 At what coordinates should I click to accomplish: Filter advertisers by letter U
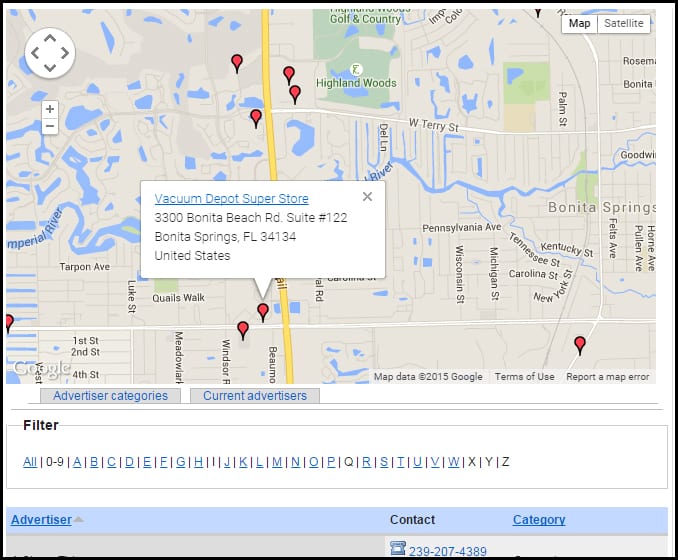417,462
